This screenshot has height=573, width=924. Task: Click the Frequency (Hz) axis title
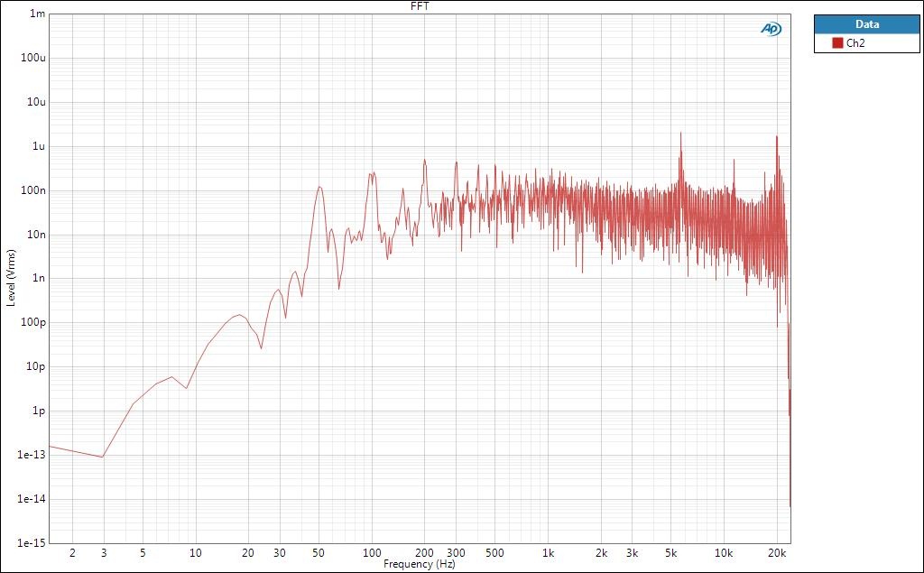click(419, 564)
